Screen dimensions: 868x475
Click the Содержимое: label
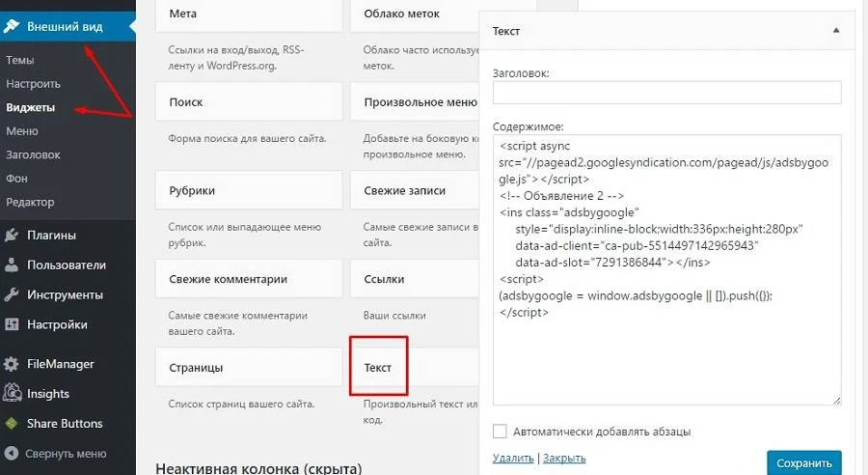[x=529, y=126]
